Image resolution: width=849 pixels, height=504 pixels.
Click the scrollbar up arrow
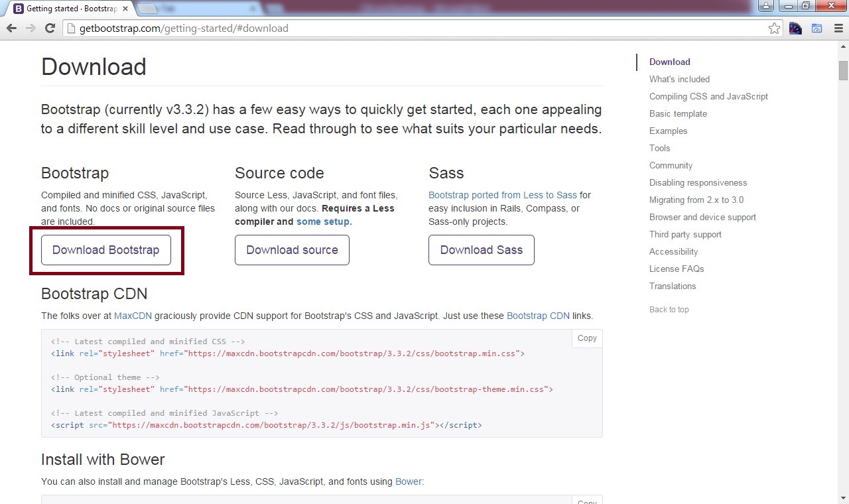click(x=843, y=47)
